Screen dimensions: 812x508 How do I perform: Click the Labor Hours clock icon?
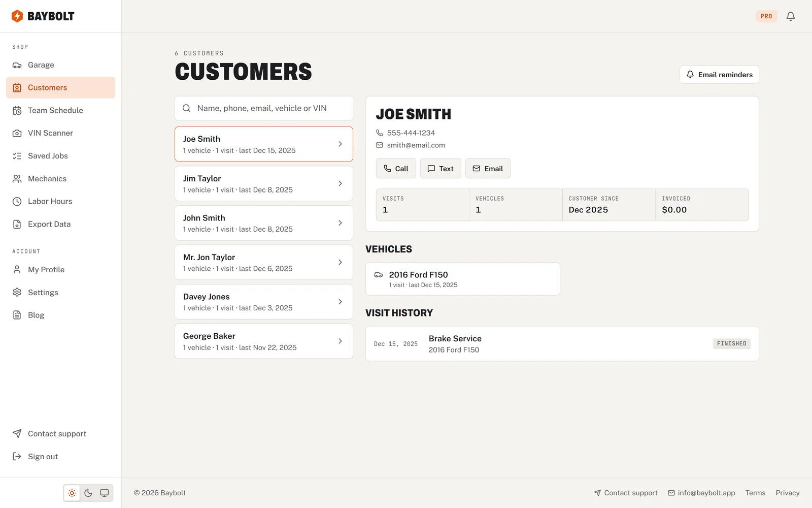pos(17,202)
